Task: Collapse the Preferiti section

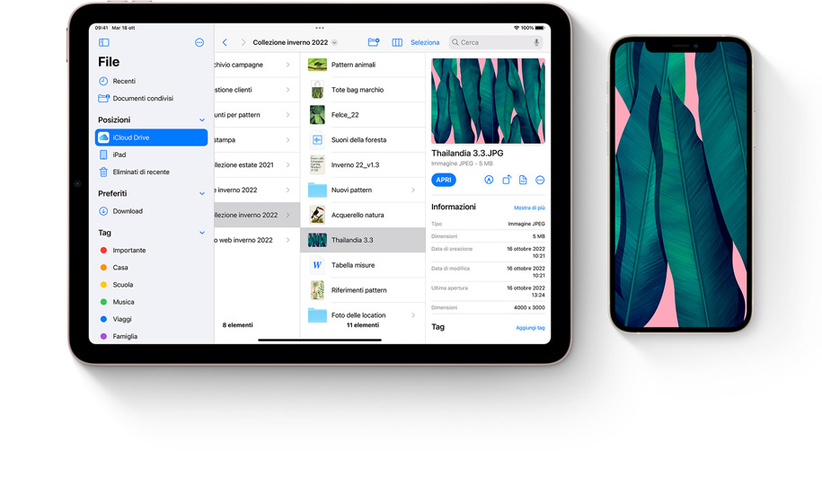Action: (202, 194)
